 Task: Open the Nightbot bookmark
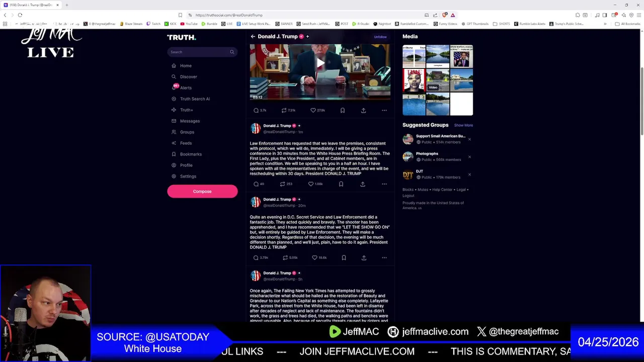(x=382, y=24)
